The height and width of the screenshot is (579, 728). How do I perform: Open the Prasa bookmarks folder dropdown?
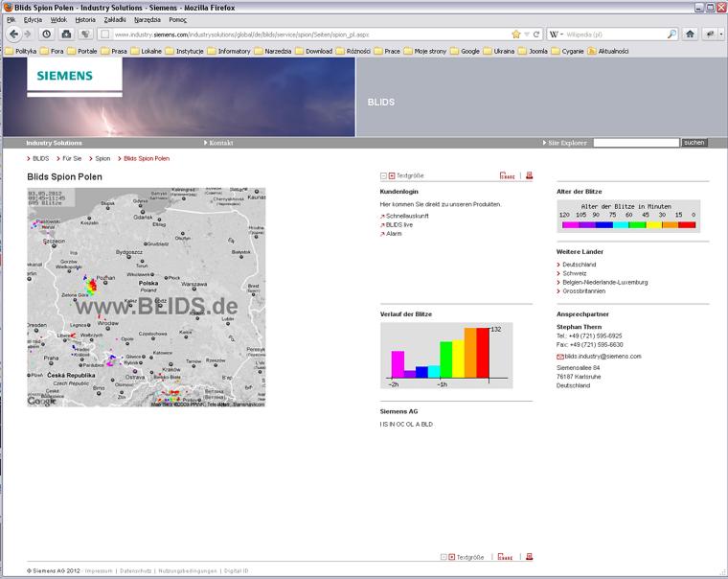click(x=114, y=51)
